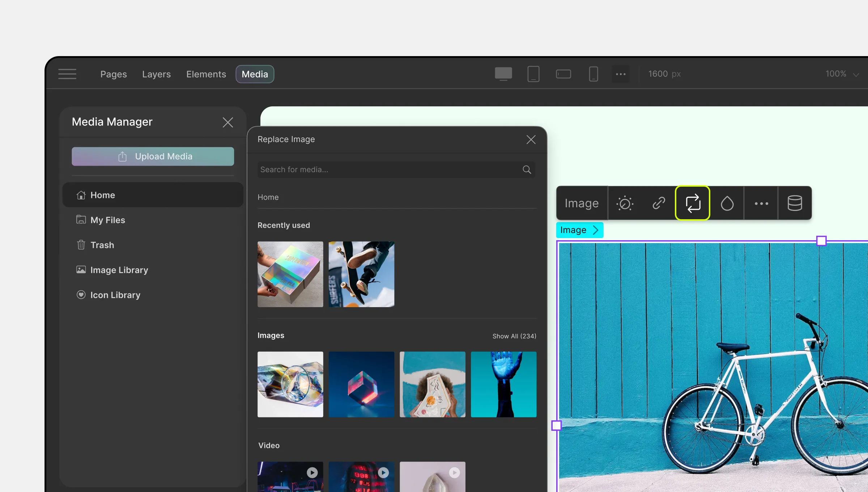The image size is (868, 492).
Task: Switch to the Pages tab
Action: tap(113, 74)
